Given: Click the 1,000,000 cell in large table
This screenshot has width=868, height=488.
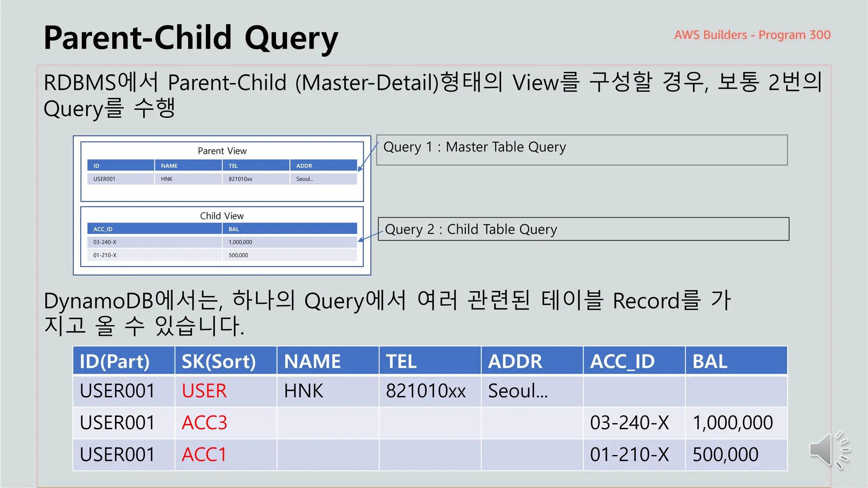Looking at the screenshot, I should coord(737,423).
